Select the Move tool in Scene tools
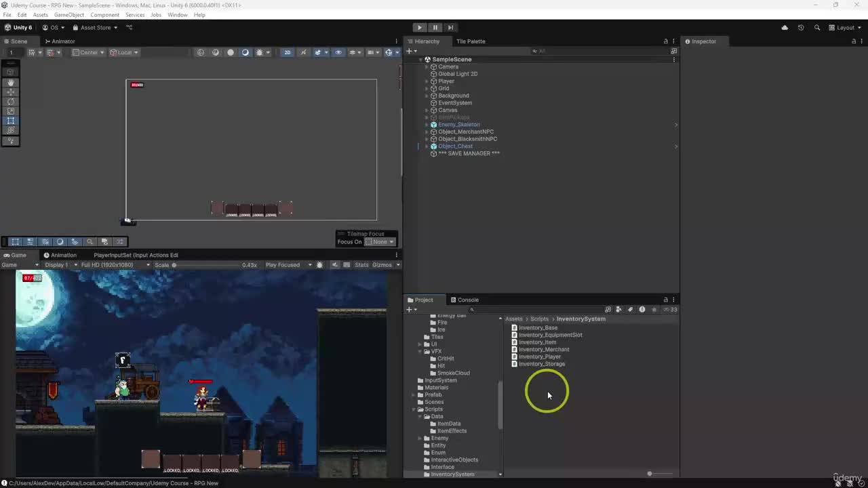The image size is (868, 488). click(11, 91)
